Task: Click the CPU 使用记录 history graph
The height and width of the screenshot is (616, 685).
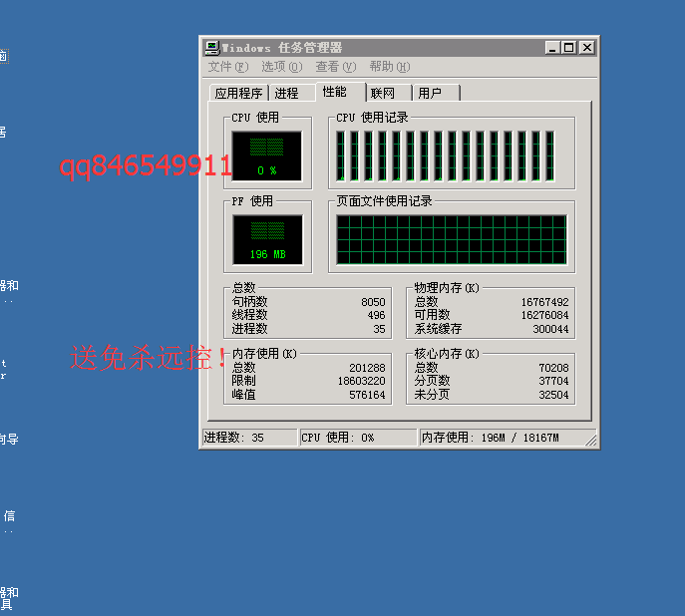Action: (x=446, y=155)
